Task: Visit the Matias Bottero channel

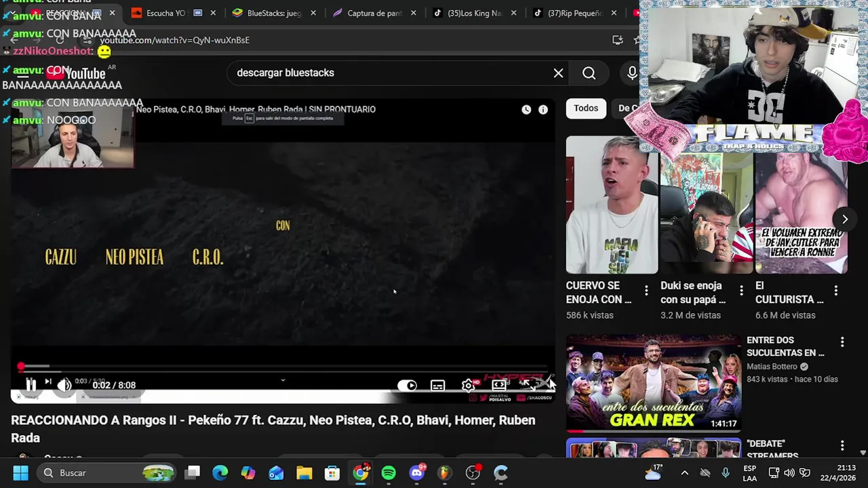Action: pos(772,367)
